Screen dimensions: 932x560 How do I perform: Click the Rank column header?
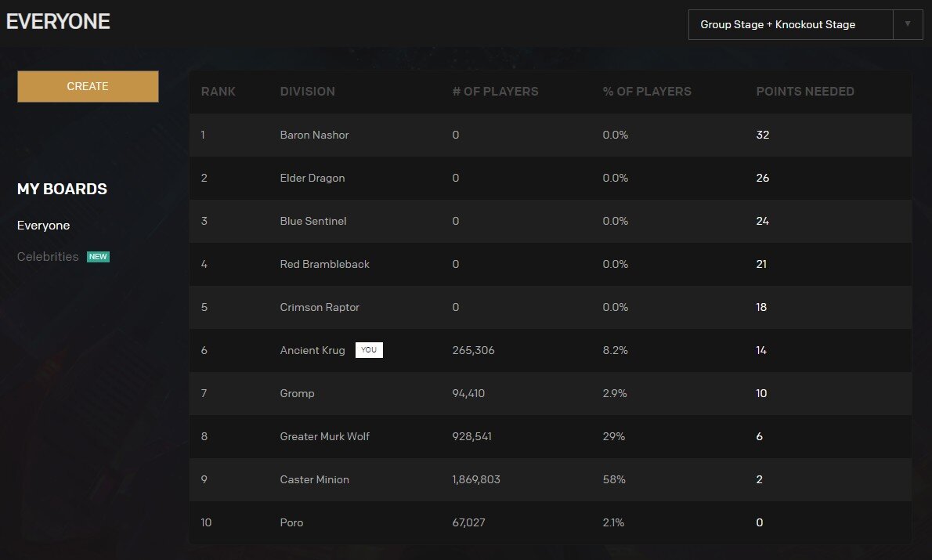click(x=218, y=92)
